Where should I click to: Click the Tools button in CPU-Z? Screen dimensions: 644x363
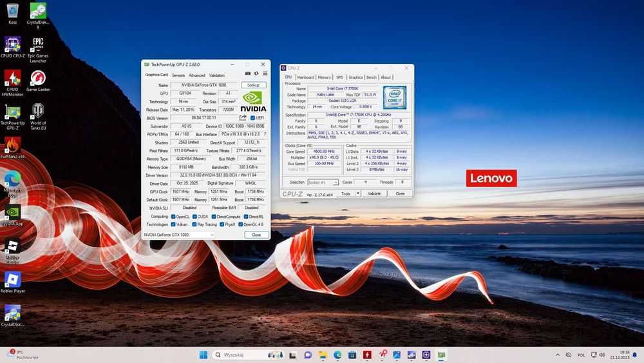(x=346, y=193)
